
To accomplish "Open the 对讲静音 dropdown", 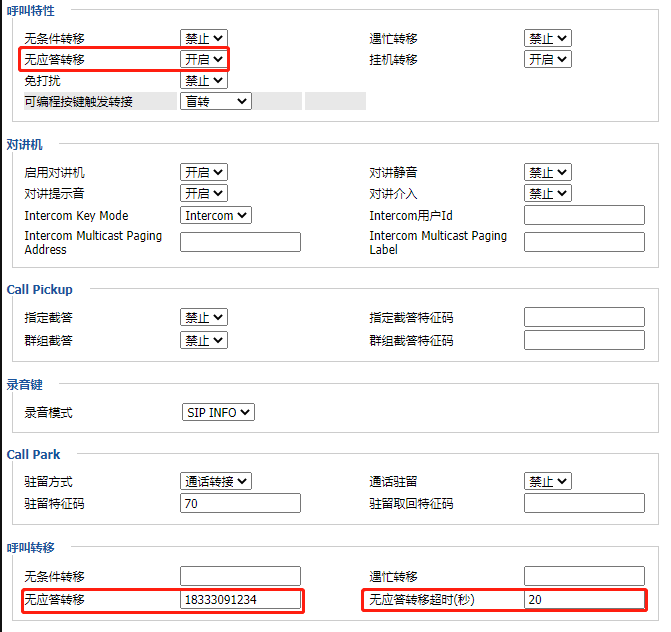I will [x=547, y=172].
